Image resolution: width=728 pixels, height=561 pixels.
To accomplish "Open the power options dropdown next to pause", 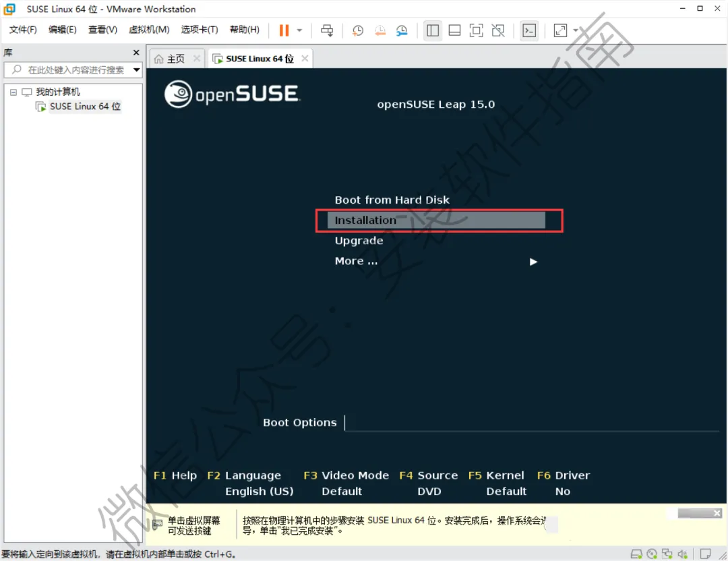I will pyautogui.click(x=299, y=30).
